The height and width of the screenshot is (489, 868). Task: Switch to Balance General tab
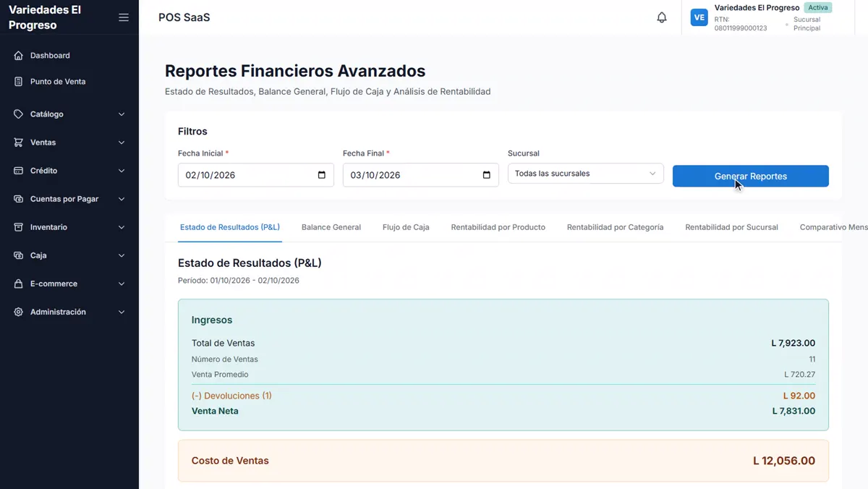(x=331, y=227)
